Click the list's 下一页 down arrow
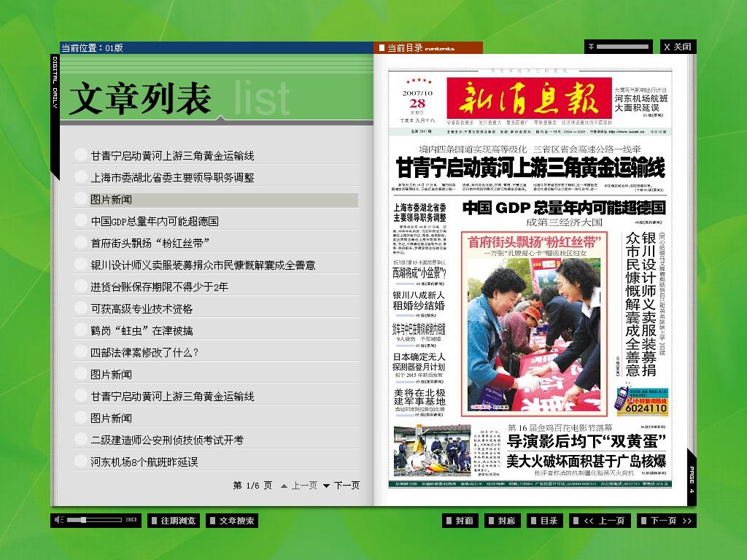The height and width of the screenshot is (560, 747). 326,486
